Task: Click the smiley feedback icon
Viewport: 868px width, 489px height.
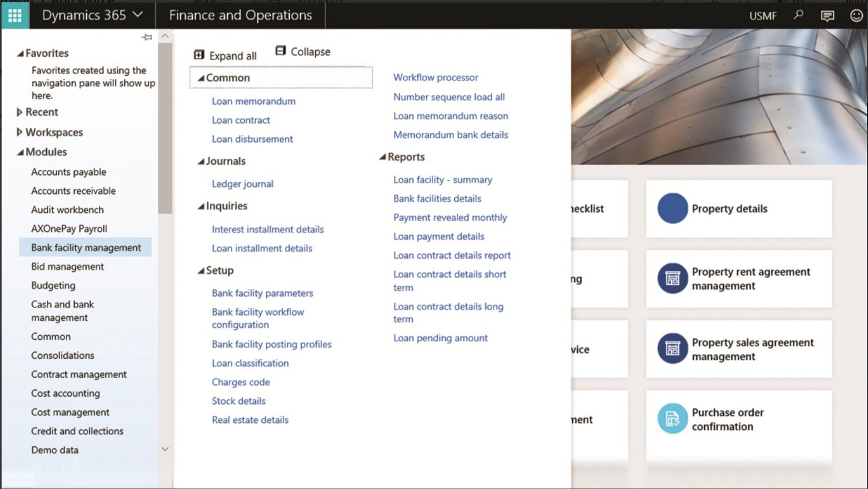Action: [x=856, y=16]
